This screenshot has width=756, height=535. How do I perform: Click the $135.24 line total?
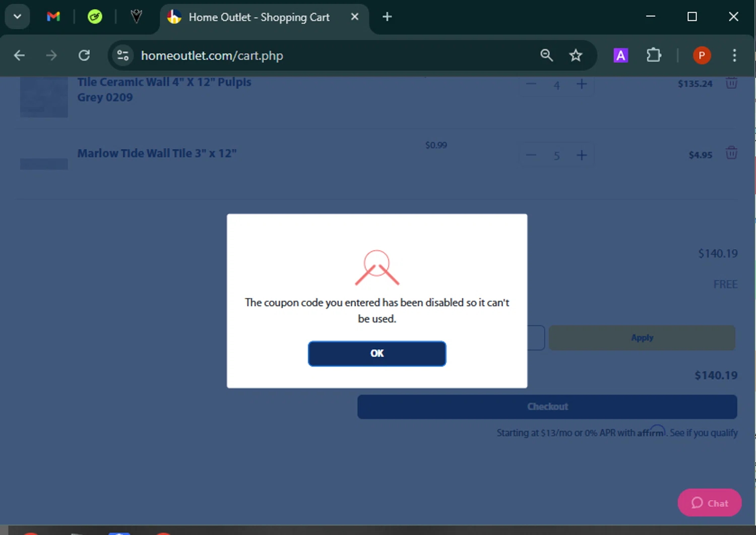click(695, 84)
